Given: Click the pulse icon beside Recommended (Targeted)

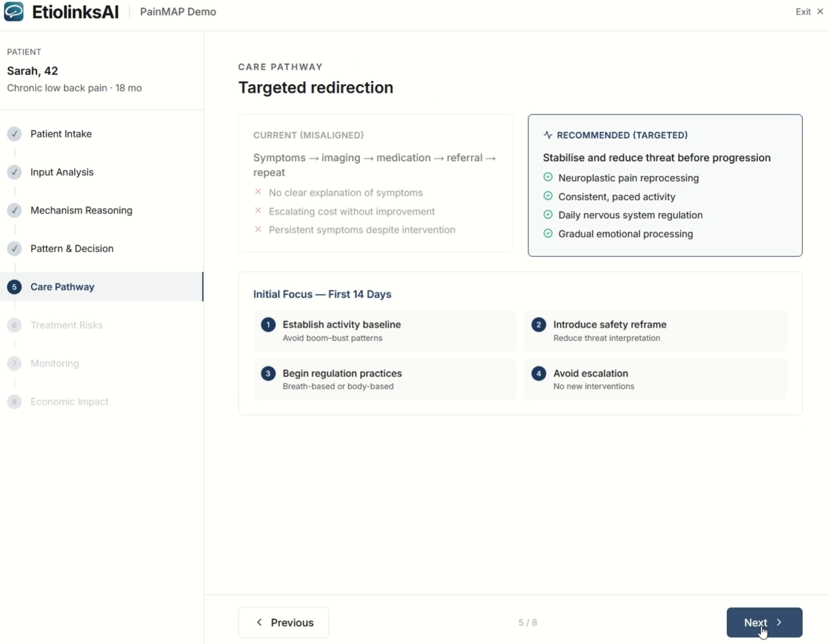Looking at the screenshot, I should [x=547, y=135].
